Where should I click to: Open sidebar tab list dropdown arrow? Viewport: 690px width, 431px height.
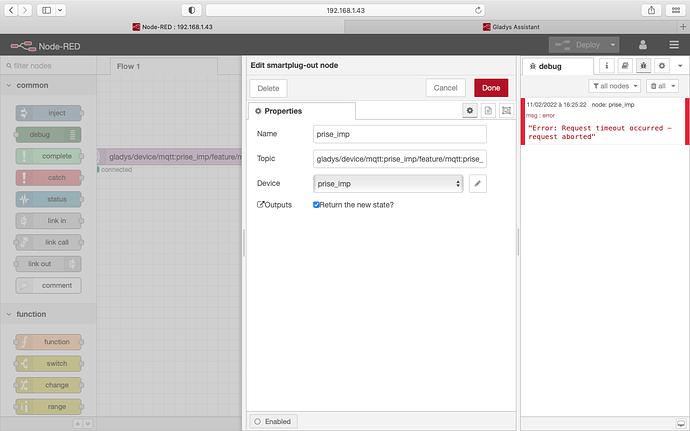[x=680, y=66]
